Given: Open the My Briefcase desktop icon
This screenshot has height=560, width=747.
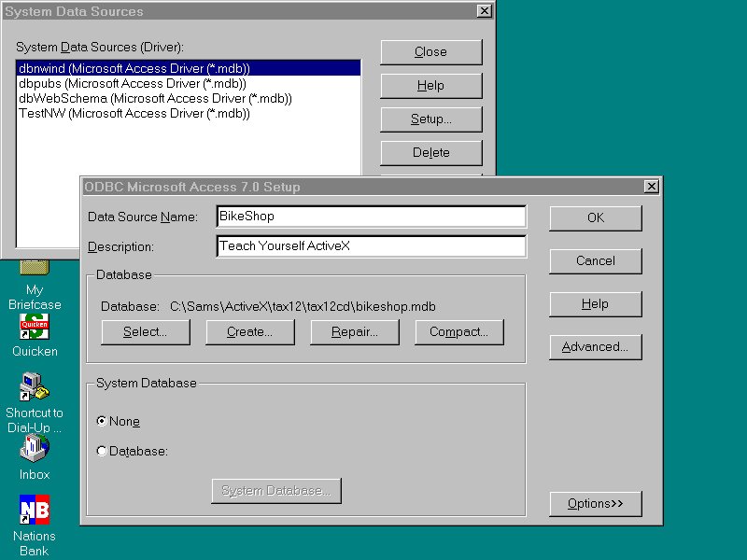Looking at the screenshot, I should click(x=35, y=268).
